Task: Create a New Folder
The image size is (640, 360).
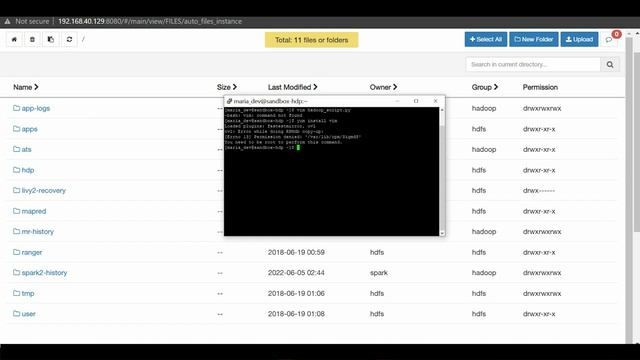Action: click(x=533, y=40)
